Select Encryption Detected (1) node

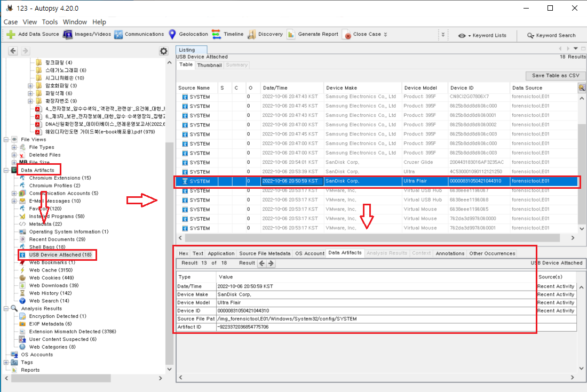[x=58, y=316]
